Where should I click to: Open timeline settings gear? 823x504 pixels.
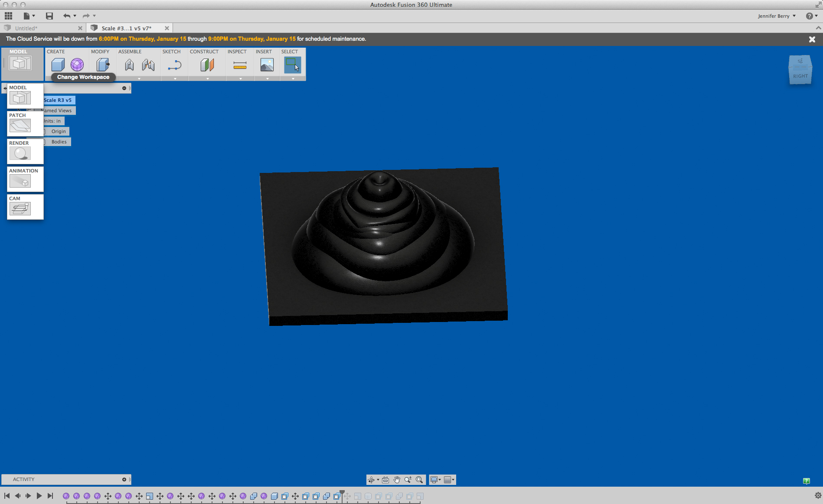[818, 495]
